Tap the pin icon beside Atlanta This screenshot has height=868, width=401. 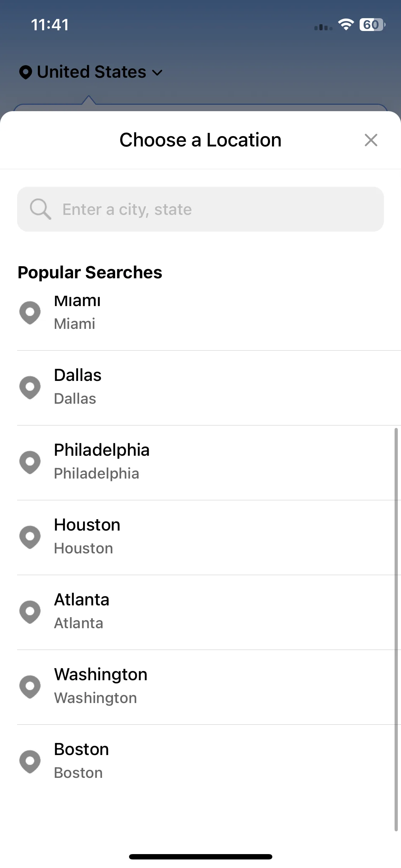pos(30,612)
